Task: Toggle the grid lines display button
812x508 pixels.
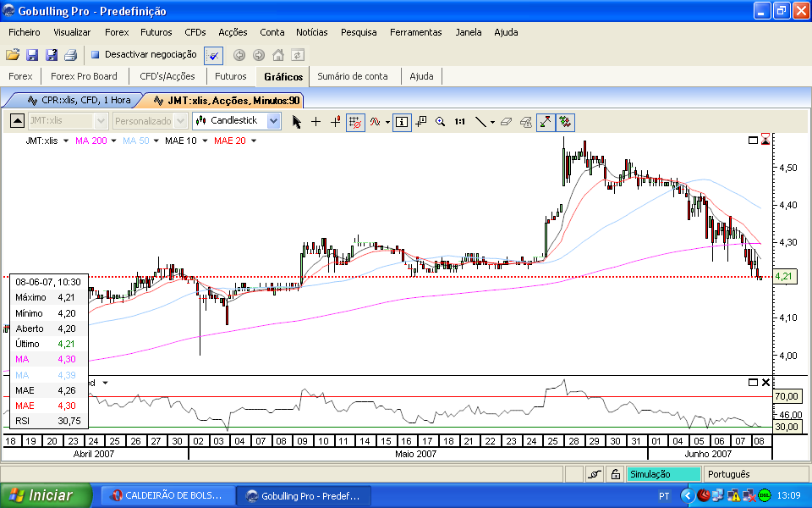Action: click(355, 122)
